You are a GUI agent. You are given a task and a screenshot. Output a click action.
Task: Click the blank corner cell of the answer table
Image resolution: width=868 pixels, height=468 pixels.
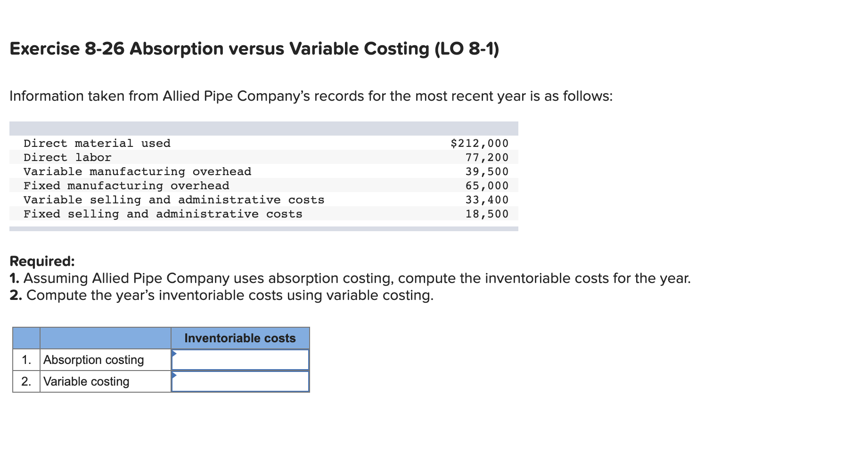(x=25, y=338)
